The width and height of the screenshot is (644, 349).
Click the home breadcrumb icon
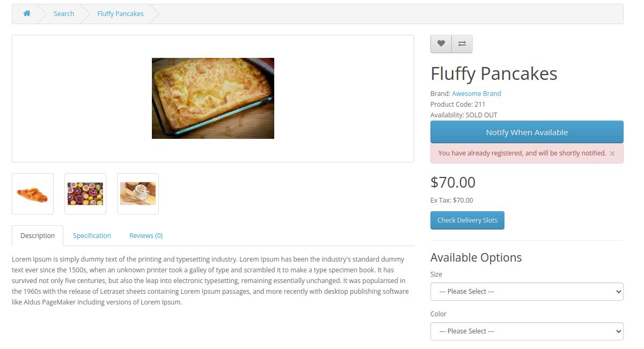pos(26,13)
